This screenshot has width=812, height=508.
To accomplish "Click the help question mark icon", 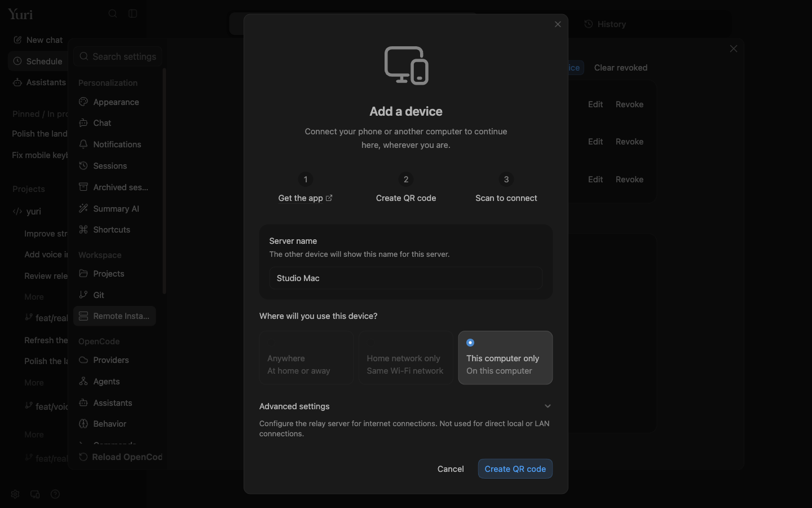I will (x=55, y=494).
